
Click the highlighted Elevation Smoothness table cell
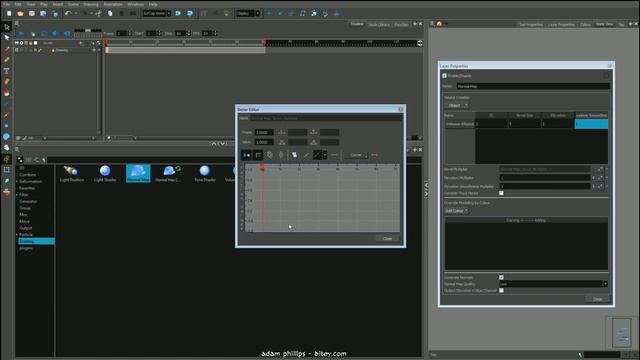coord(591,124)
